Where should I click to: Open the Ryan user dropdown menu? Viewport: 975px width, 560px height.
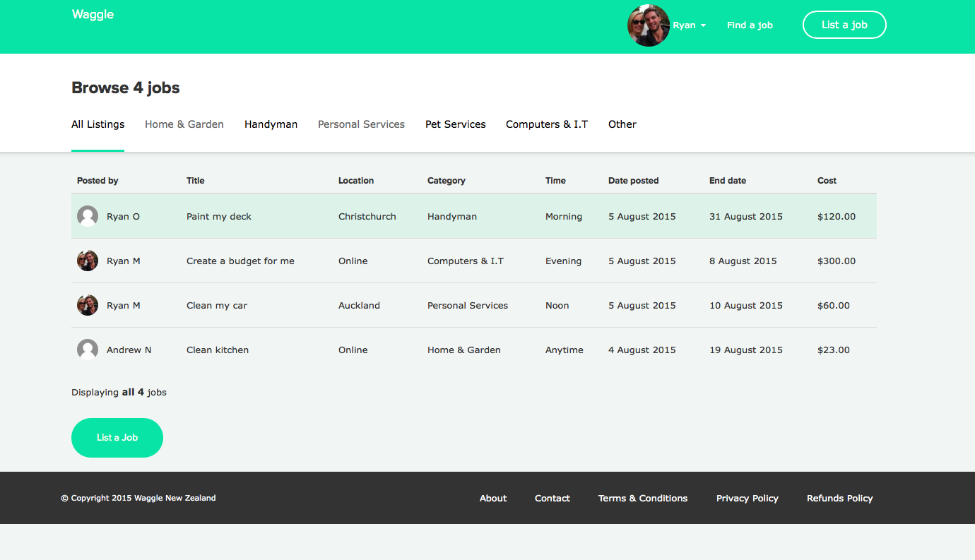(x=689, y=25)
